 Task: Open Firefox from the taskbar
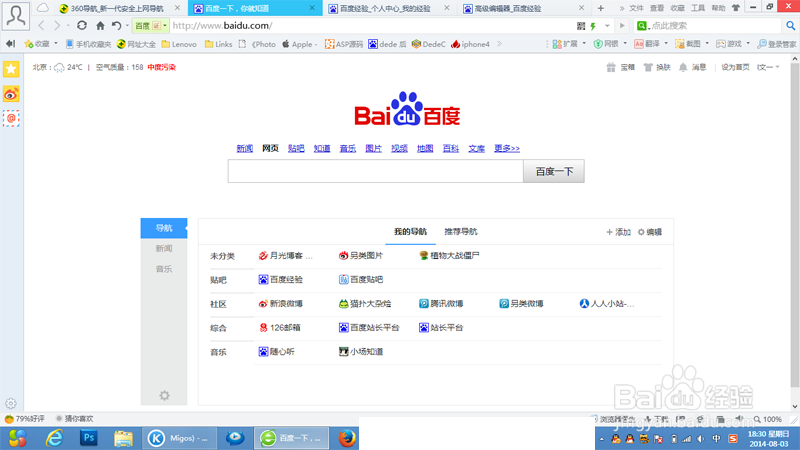[347, 438]
